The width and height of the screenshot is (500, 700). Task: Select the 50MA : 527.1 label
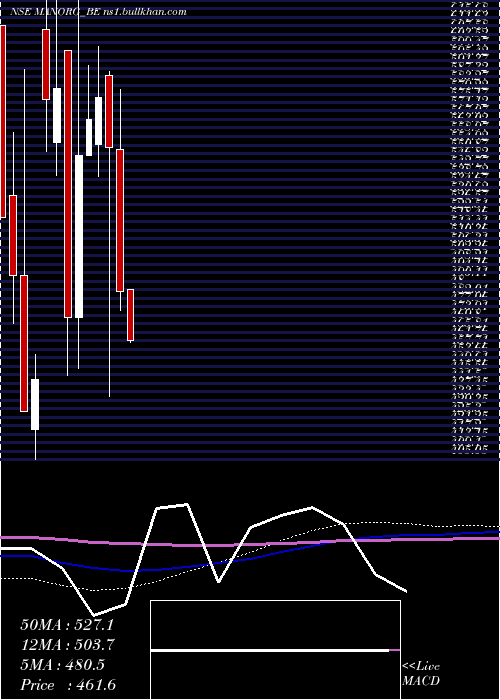pyautogui.click(x=67, y=625)
